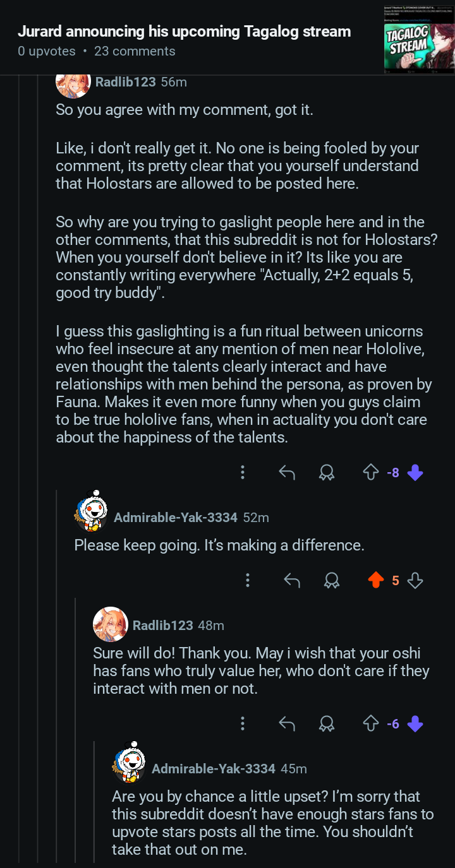Award the 'Please keep going' comment
This screenshot has width=455, height=868.
[x=331, y=580]
